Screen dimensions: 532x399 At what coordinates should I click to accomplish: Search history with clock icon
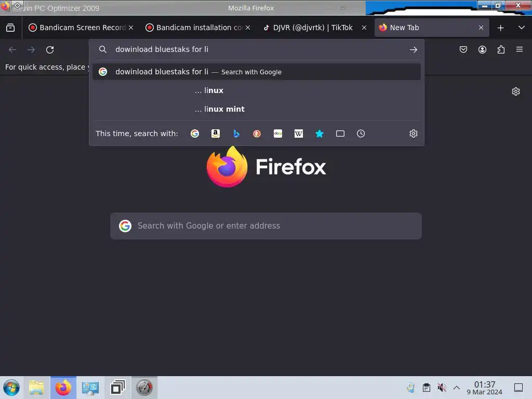[361, 134]
